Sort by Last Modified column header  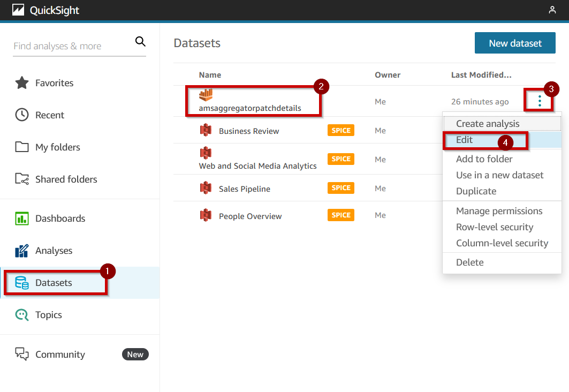click(x=481, y=75)
